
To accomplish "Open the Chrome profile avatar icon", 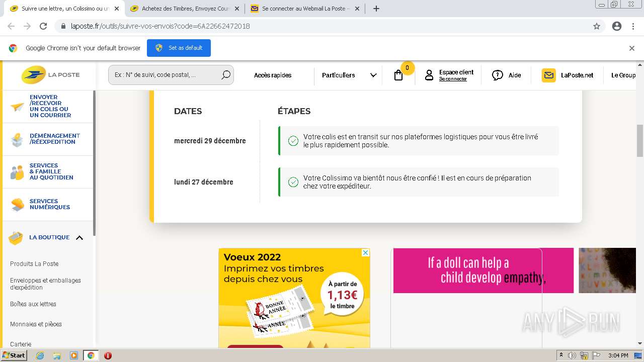I will click(x=617, y=26).
